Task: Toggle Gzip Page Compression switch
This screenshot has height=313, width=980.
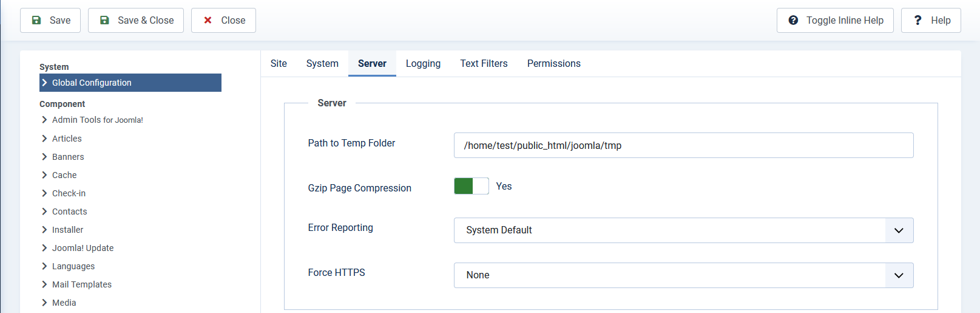Action: point(471,186)
